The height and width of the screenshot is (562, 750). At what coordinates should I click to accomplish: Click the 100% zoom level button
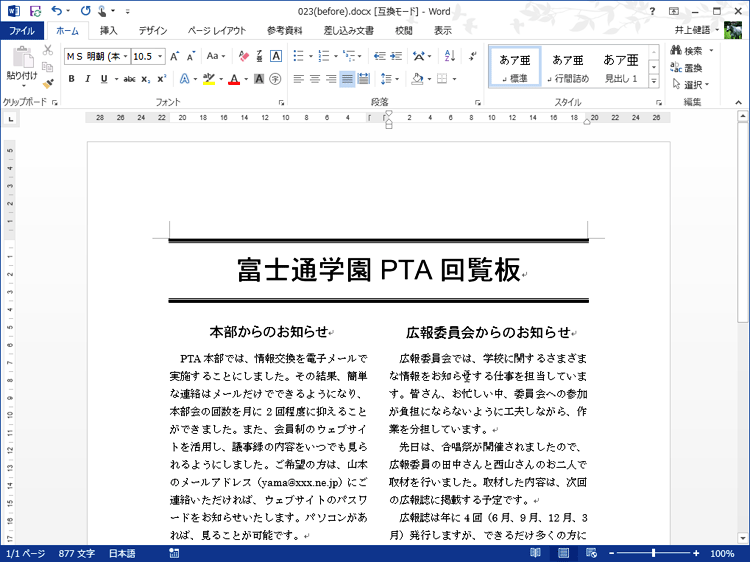point(722,553)
